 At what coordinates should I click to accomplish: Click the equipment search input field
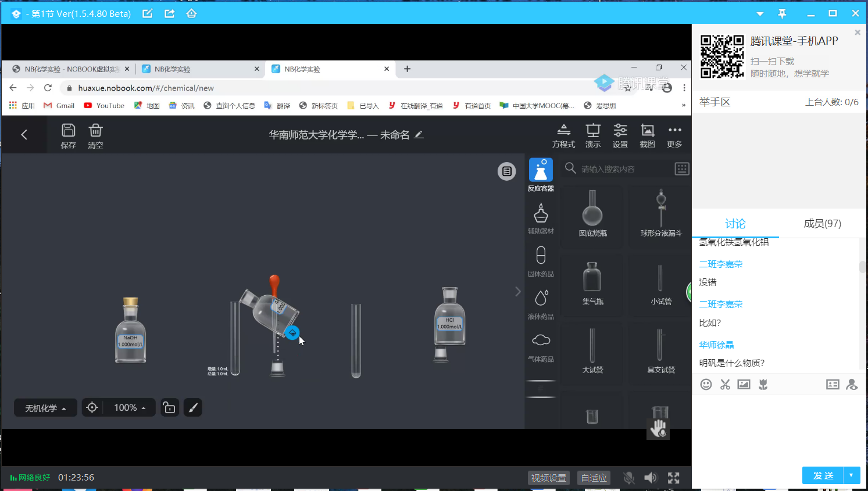(625, 169)
